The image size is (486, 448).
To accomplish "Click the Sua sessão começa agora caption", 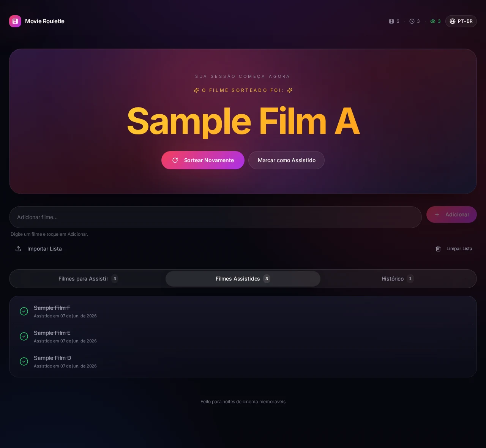I will (243, 76).
